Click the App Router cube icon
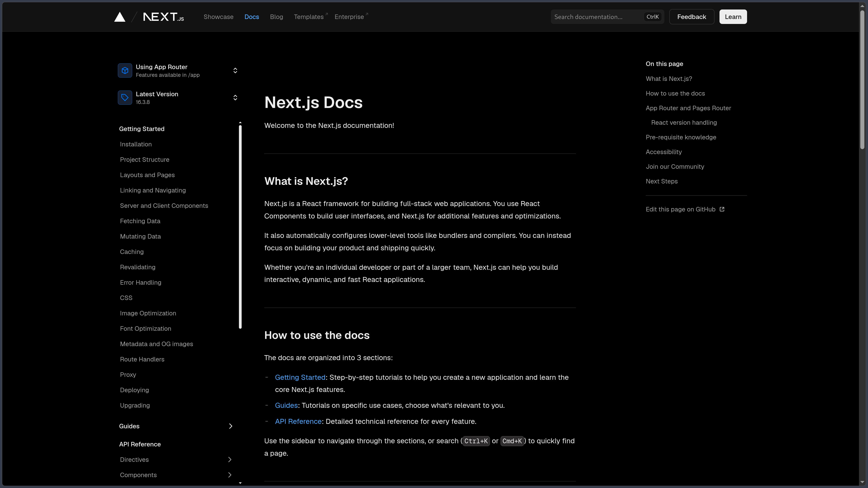Screen dimensions: 868x488 pos(125,70)
